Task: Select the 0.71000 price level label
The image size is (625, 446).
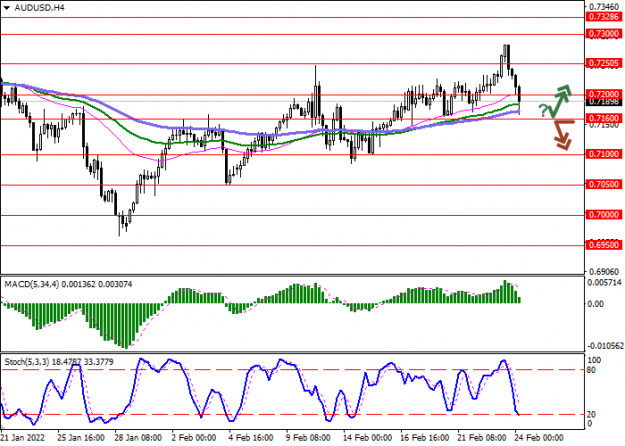Action: pyautogui.click(x=604, y=154)
